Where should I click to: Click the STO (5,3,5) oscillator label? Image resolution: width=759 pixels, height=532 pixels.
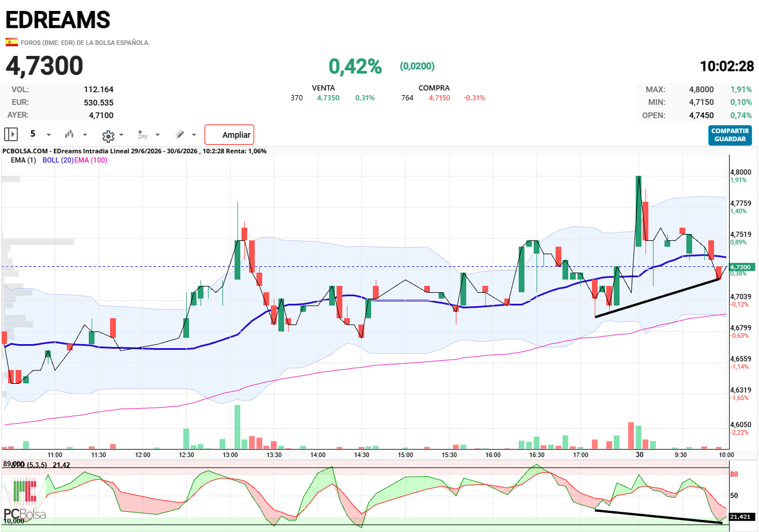coord(30,465)
